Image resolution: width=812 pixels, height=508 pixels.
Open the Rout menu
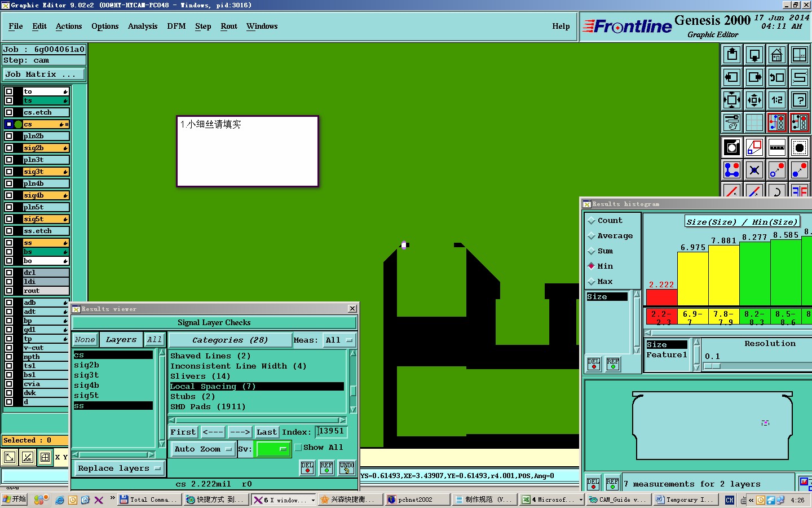coord(229,27)
